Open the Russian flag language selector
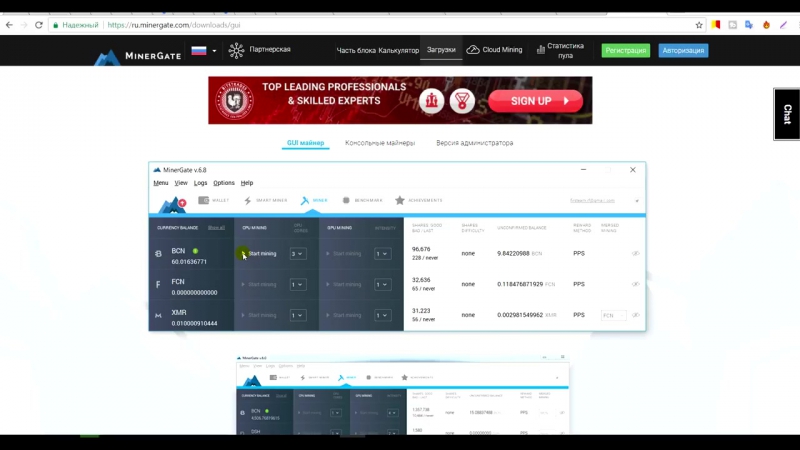800x450 pixels. pyautogui.click(x=204, y=51)
